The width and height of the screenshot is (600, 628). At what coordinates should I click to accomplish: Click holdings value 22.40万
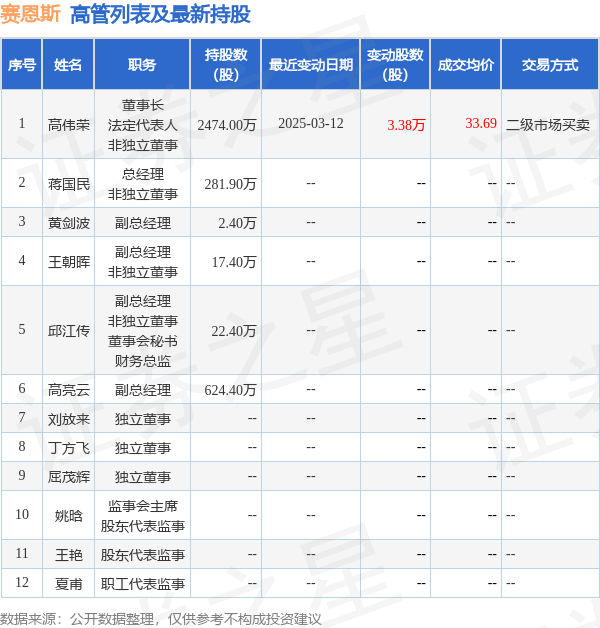coord(234,331)
